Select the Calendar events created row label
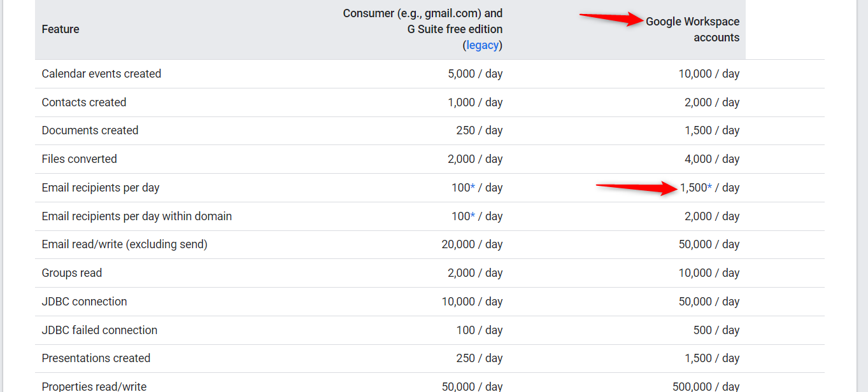The height and width of the screenshot is (392, 868). (x=101, y=74)
